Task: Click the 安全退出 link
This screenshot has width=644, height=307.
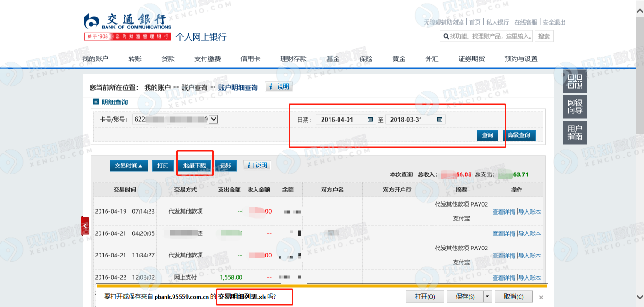Action: point(554,22)
